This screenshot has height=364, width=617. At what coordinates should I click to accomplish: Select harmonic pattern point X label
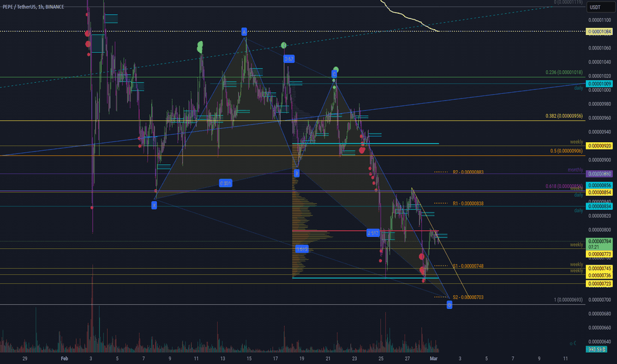(x=154, y=205)
